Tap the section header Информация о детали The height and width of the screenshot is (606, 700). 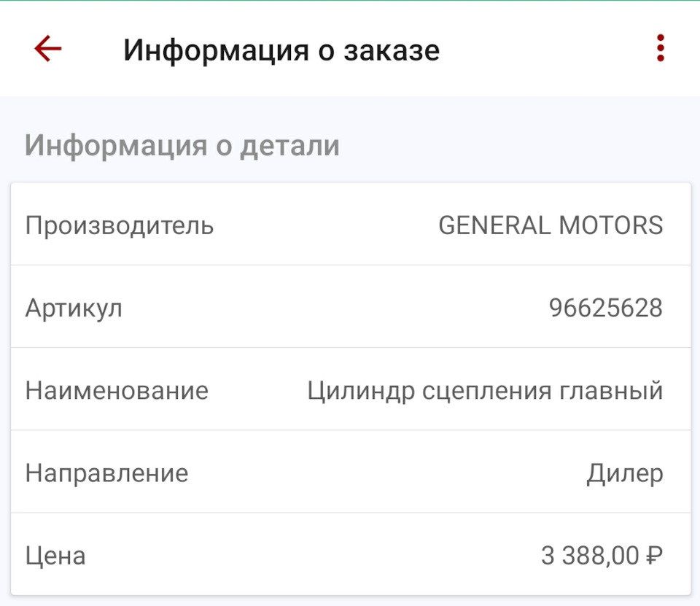point(182,145)
